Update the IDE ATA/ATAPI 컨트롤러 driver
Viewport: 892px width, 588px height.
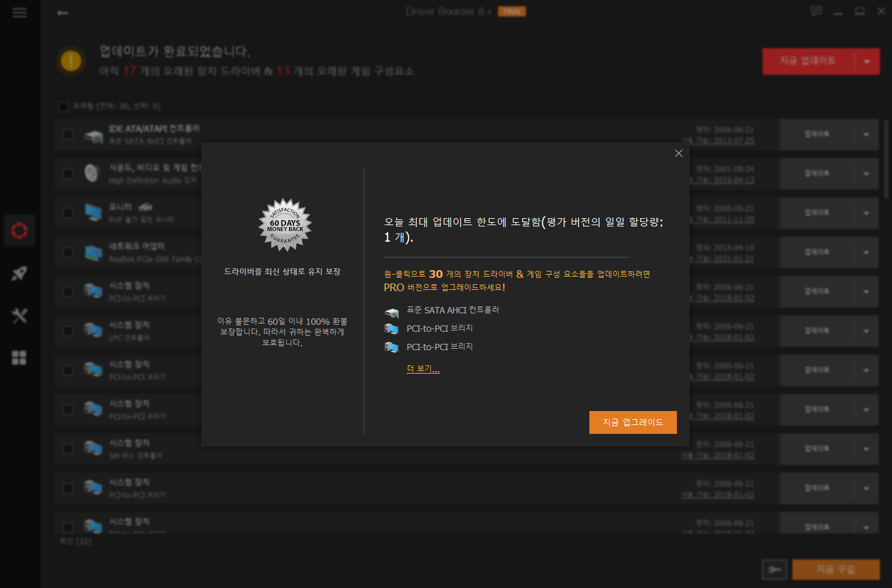(x=817, y=134)
